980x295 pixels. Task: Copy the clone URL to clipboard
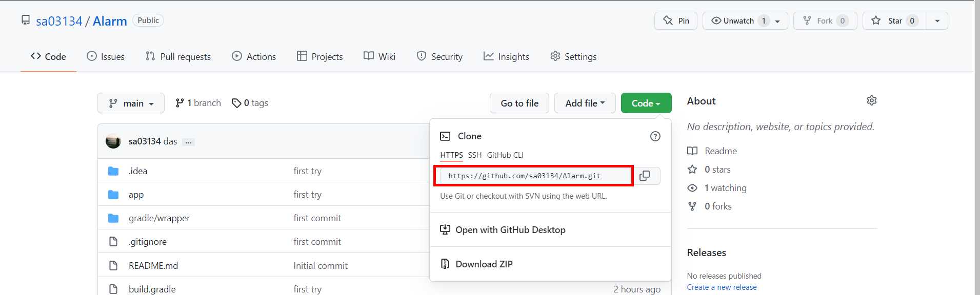point(645,176)
